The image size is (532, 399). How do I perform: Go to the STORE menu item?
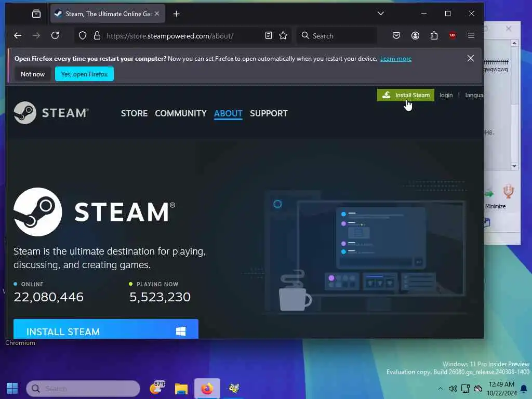135,113
